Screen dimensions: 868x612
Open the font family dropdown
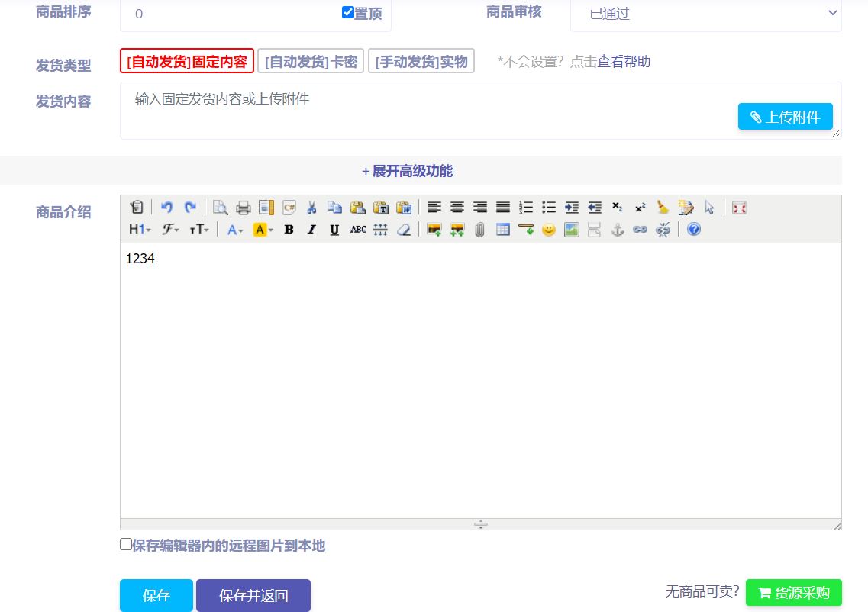[170, 230]
